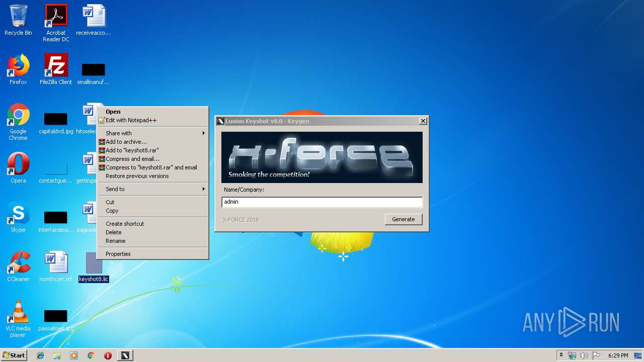Screen dimensions: 644x362
Task: Select the receiveacco... Word document icon
Action: (x=94, y=20)
